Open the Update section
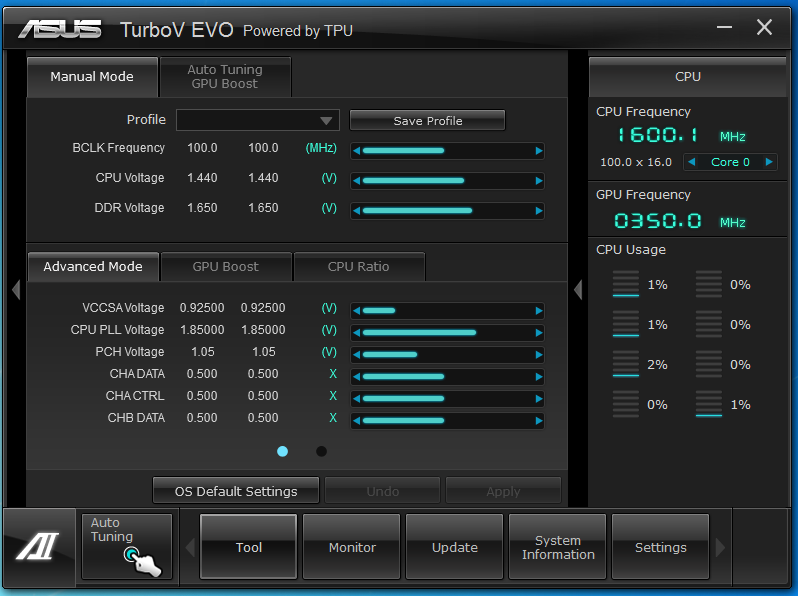 point(454,547)
